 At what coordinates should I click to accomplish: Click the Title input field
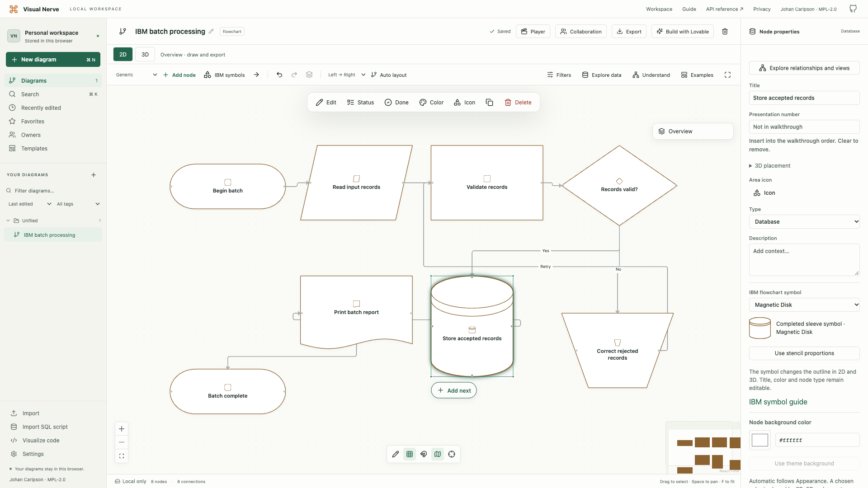coord(804,98)
